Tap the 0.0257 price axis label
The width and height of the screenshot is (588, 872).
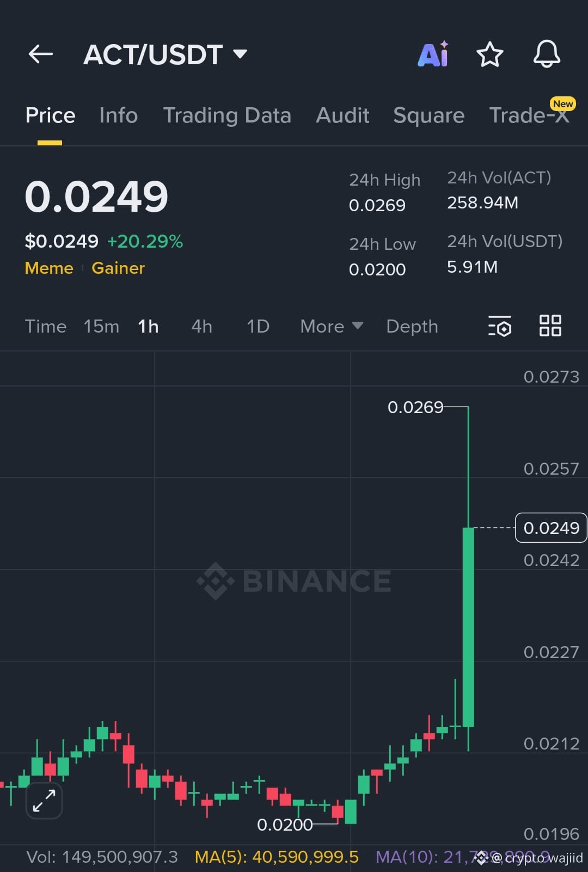tap(551, 469)
